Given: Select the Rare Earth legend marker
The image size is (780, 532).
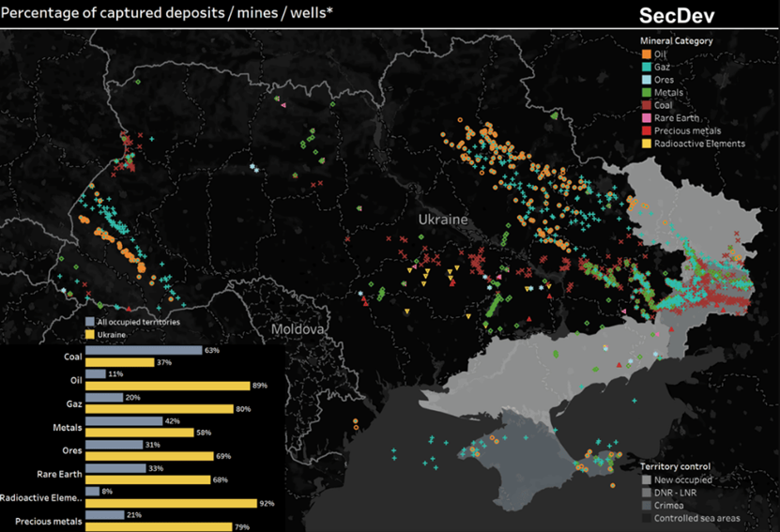Looking at the screenshot, I should [647, 118].
